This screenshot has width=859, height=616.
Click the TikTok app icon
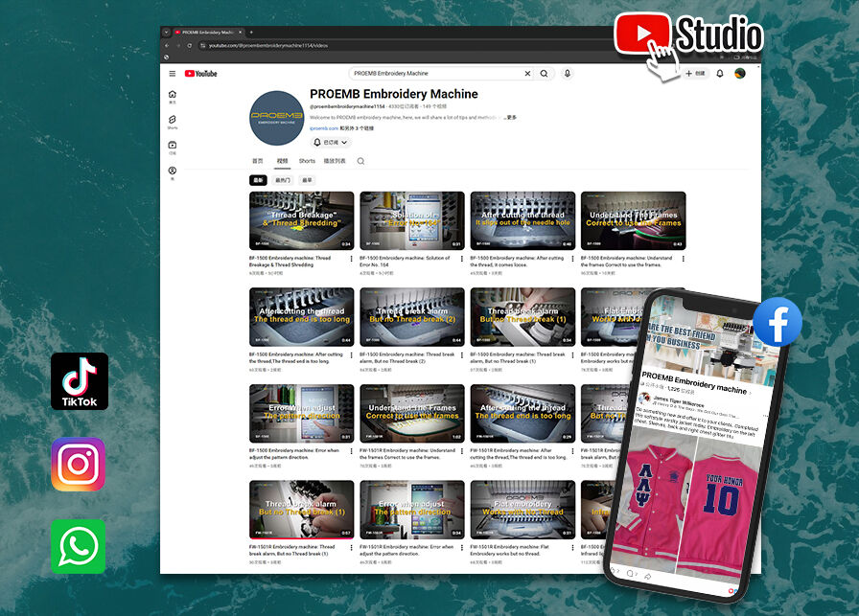point(79,381)
